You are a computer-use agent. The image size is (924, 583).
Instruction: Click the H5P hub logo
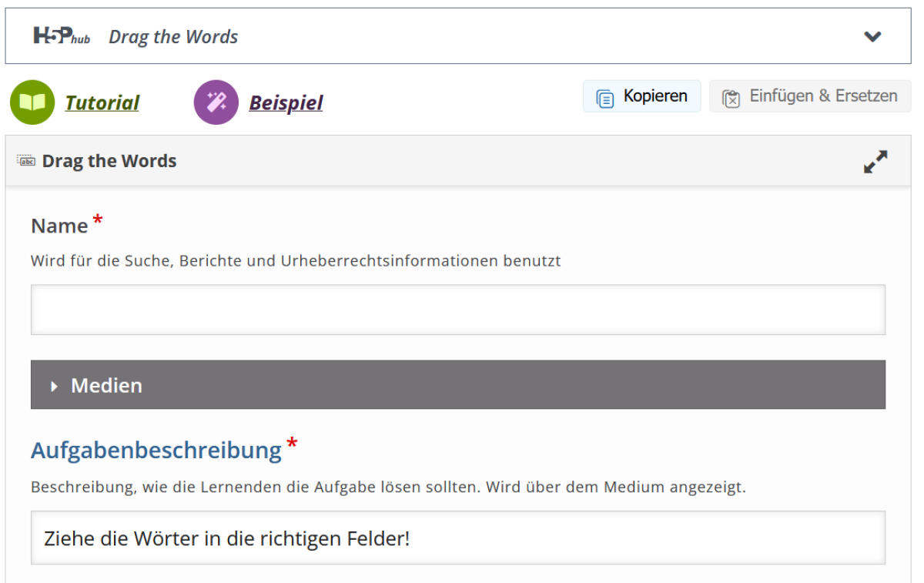pos(62,36)
